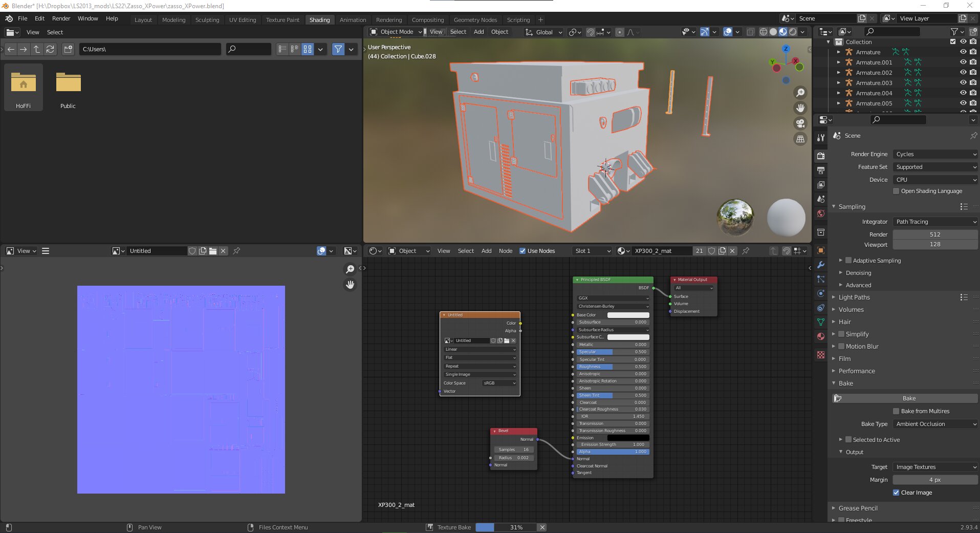Screen dimensions: 980x533
Task: Open Target Image Textures dropdown
Action: coord(935,467)
